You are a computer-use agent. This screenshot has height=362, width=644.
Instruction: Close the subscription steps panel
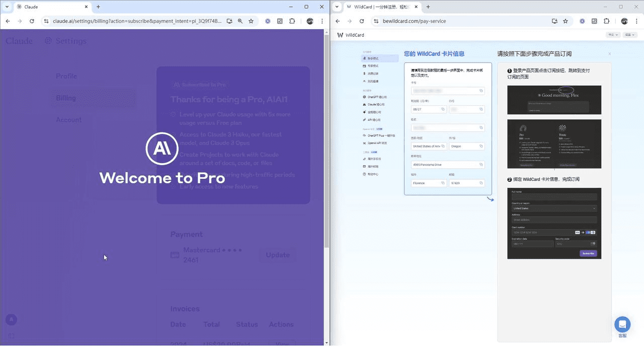[610, 54]
